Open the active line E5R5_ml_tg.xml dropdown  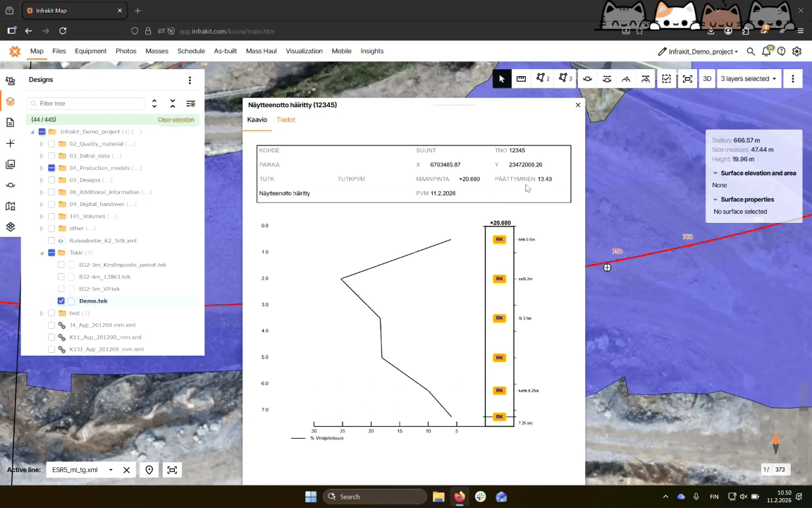[x=110, y=470]
